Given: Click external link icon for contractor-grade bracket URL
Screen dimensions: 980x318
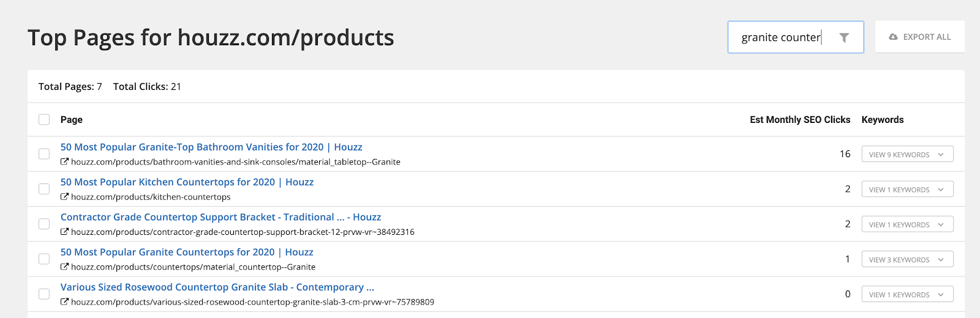Looking at the screenshot, I should pyautogui.click(x=64, y=232).
